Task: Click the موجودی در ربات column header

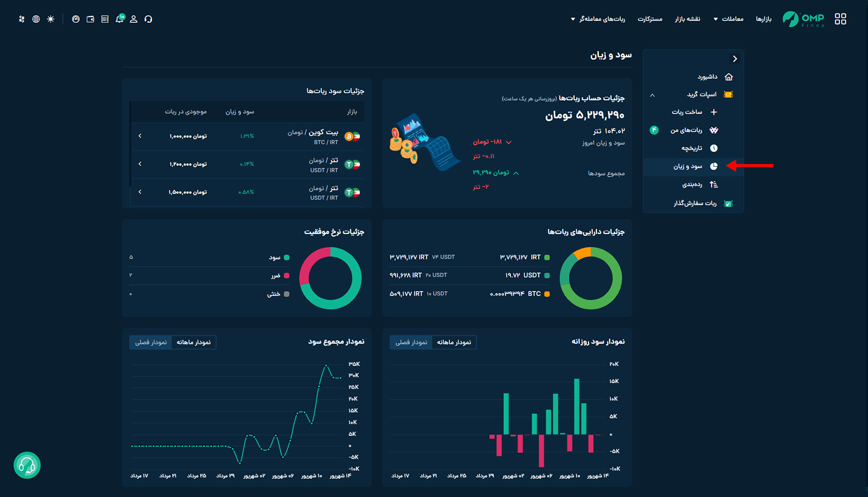Action: pos(186,112)
